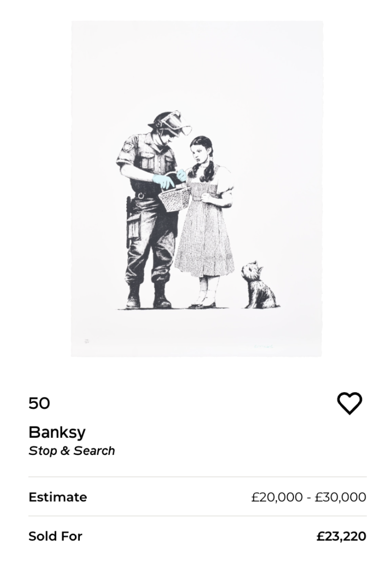Image resolution: width=392 pixels, height=569 pixels.
Task: Select lot number 50
Action: [x=39, y=403]
